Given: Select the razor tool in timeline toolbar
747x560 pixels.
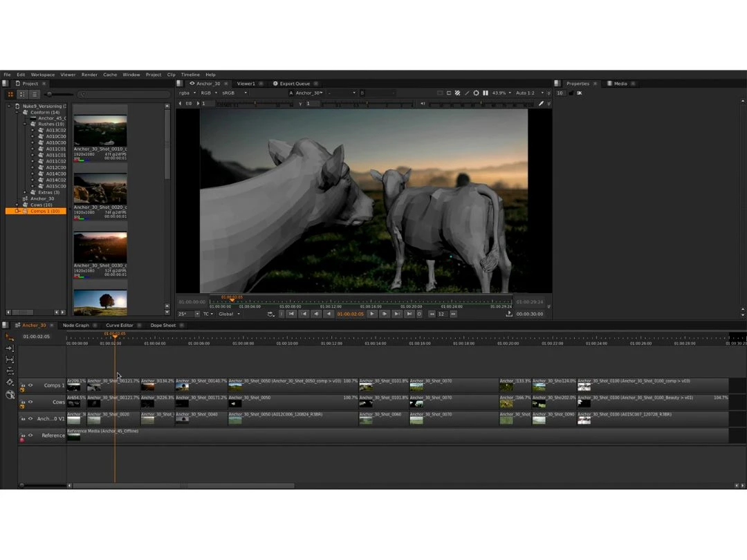Looking at the screenshot, I should pos(10,382).
